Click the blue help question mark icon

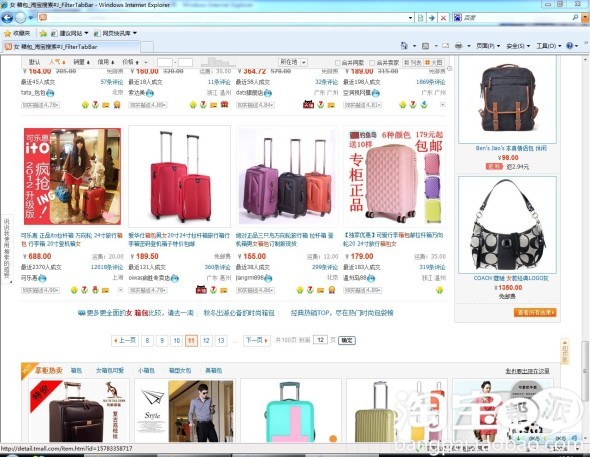pos(569,46)
